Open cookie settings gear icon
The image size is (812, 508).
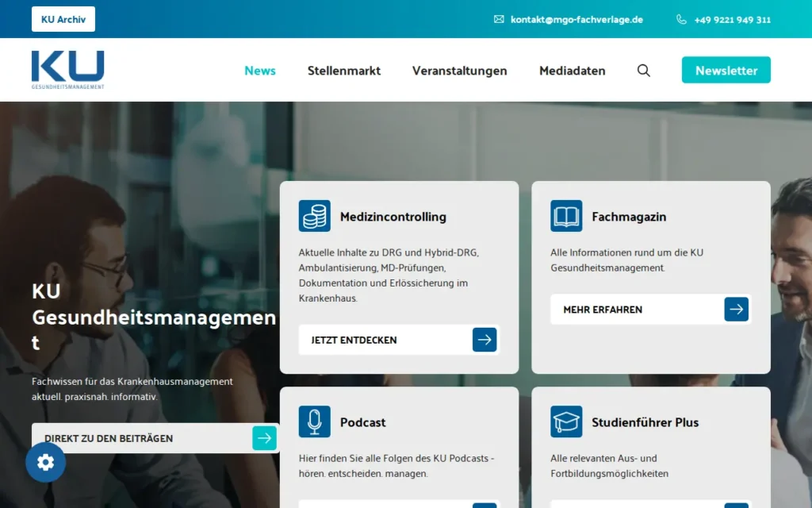point(45,462)
